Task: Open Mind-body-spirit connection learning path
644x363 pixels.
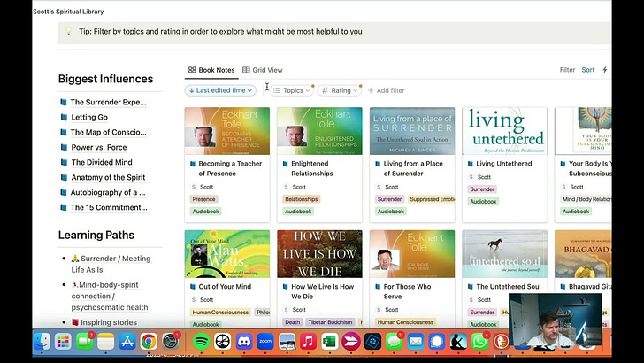Action: click(110, 296)
